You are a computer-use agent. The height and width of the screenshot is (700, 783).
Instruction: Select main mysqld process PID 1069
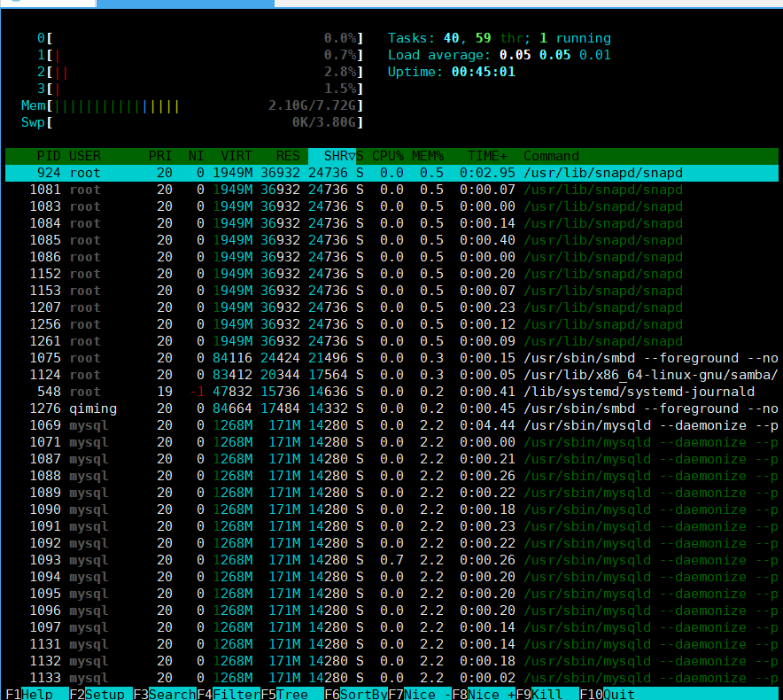(391, 425)
